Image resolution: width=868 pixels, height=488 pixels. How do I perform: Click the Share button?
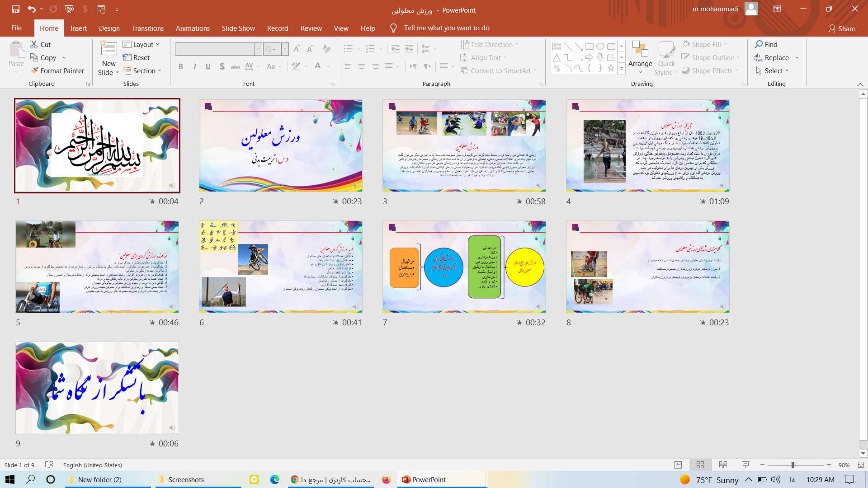[x=842, y=28]
